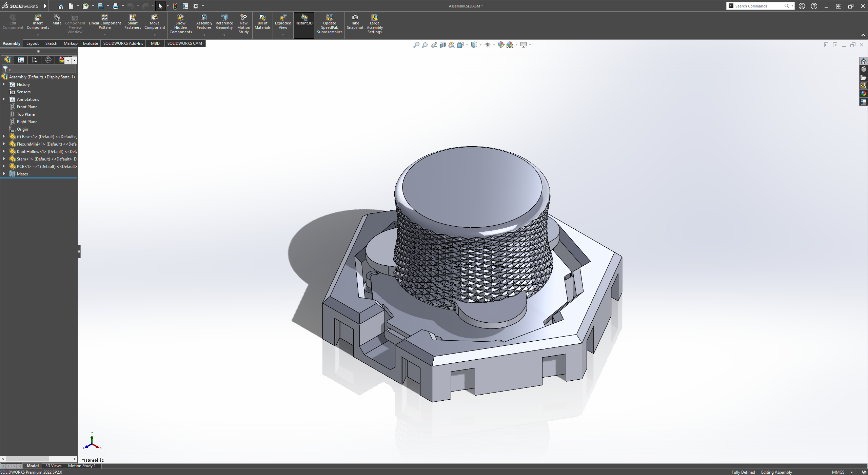Expand the Mates folder in tree

click(4, 174)
